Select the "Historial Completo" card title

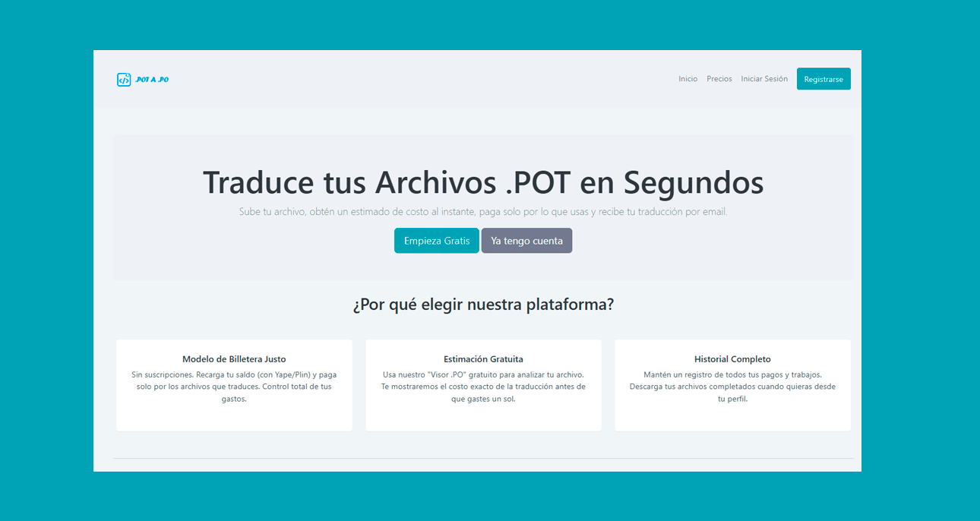(x=732, y=359)
